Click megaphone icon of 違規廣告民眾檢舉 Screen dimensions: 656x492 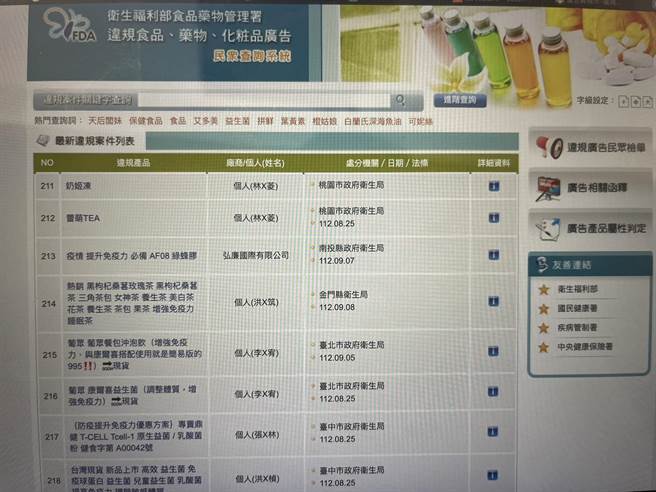coord(549,147)
